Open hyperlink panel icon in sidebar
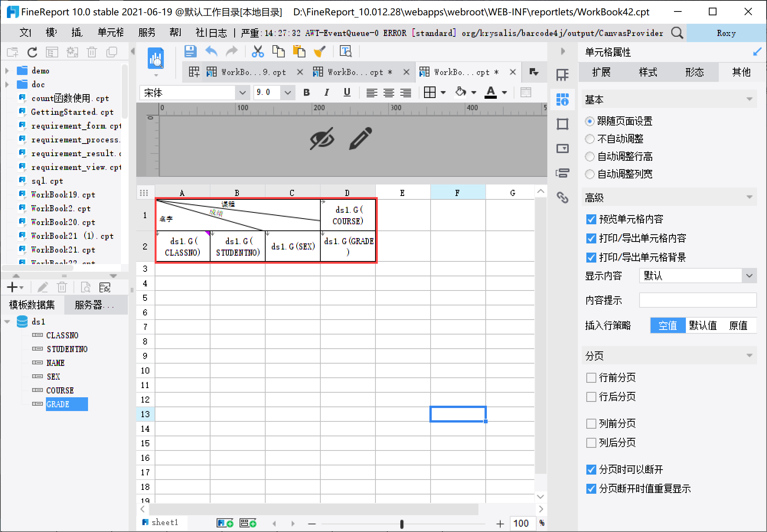Image resolution: width=767 pixels, height=532 pixels. pos(562,197)
